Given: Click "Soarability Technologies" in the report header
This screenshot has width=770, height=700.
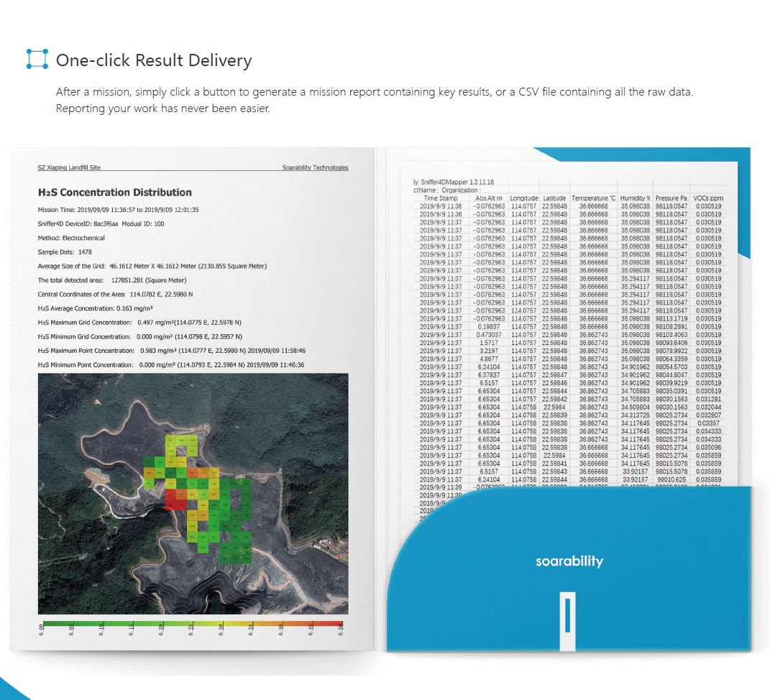Looking at the screenshot, I should (316, 167).
